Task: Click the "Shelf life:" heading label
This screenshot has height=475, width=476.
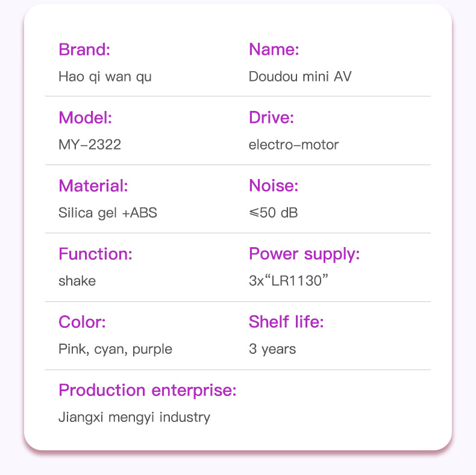Action: (x=286, y=322)
